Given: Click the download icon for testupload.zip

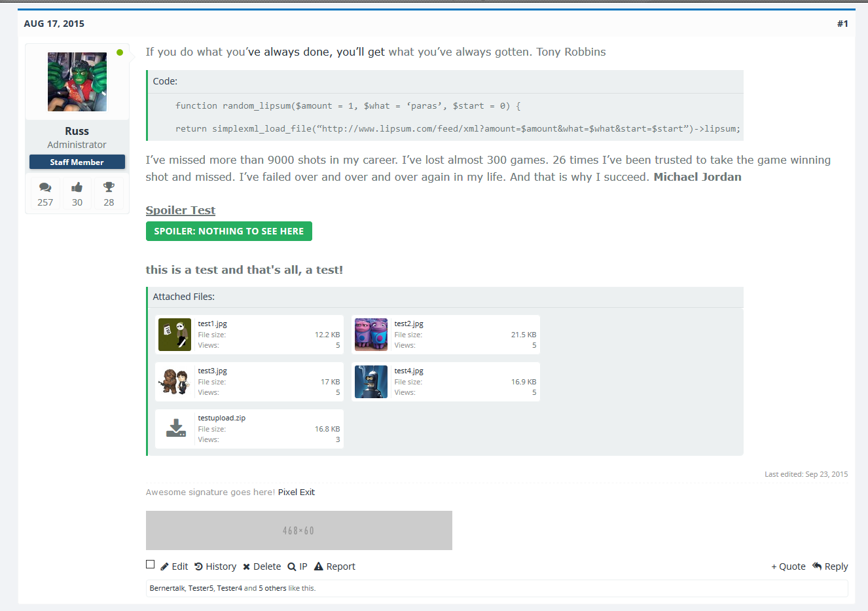Looking at the screenshot, I should (x=176, y=428).
